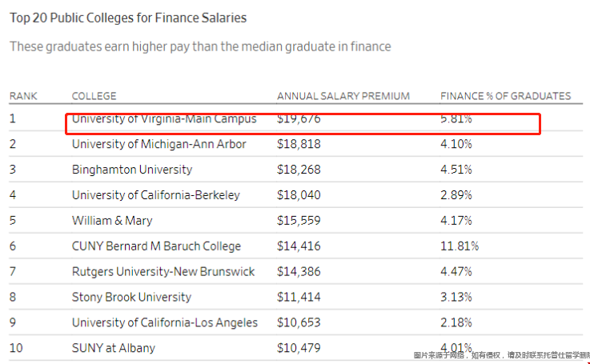Click CUNY Bernard M Baruch College

(x=156, y=246)
